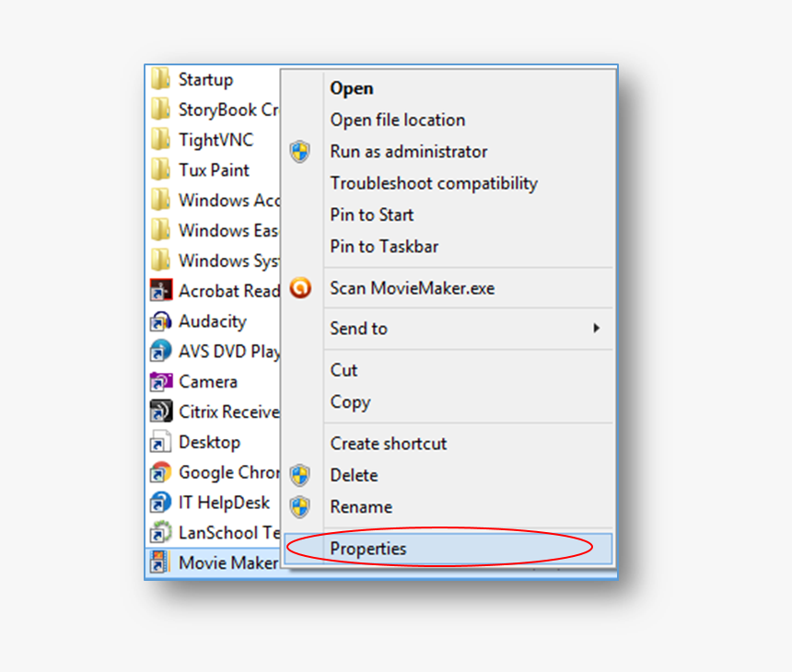
Task: Click the StoryBook folder icon
Action: [160, 109]
